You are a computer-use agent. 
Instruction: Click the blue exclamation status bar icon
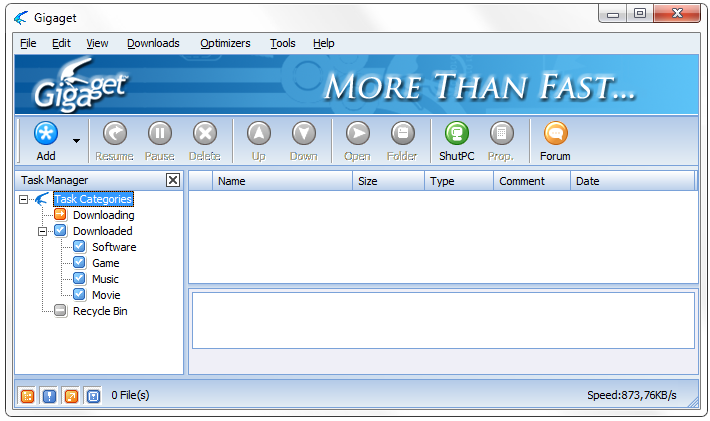49,397
